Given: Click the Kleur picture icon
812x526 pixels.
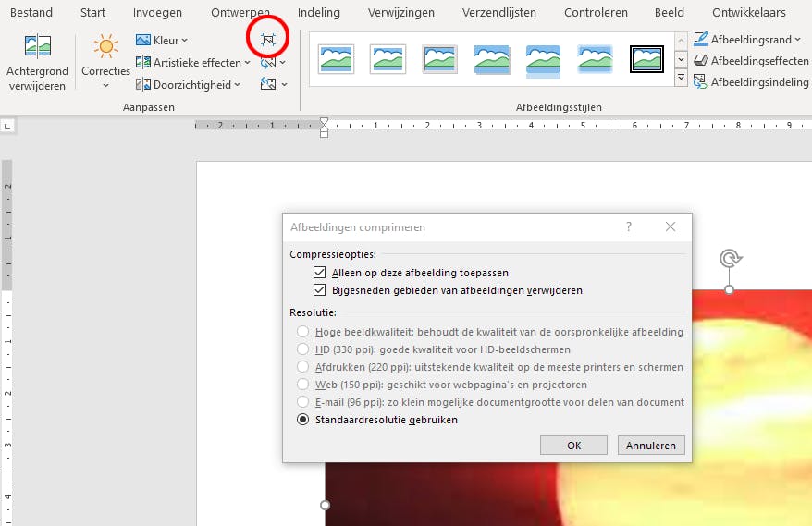Looking at the screenshot, I should 143,40.
